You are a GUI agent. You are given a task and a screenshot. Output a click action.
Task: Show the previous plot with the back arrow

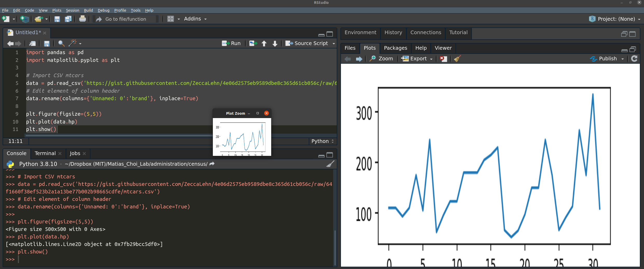coord(348,59)
